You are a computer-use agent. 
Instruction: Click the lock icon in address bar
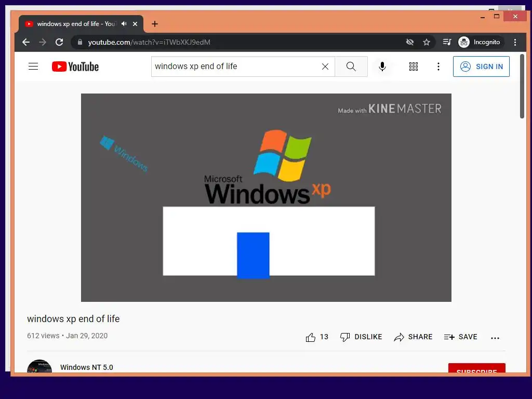pos(80,42)
